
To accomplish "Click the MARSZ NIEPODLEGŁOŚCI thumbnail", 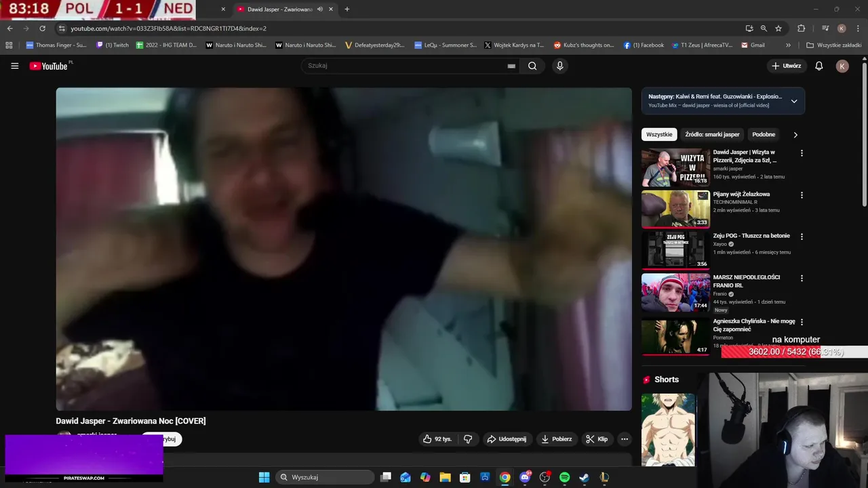I will click(x=675, y=292).
